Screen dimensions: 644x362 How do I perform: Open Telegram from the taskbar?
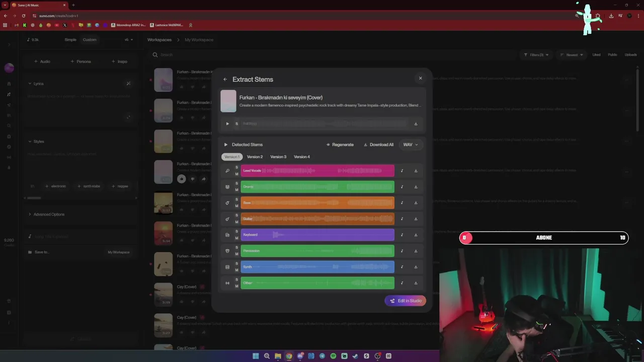(322, 356)
